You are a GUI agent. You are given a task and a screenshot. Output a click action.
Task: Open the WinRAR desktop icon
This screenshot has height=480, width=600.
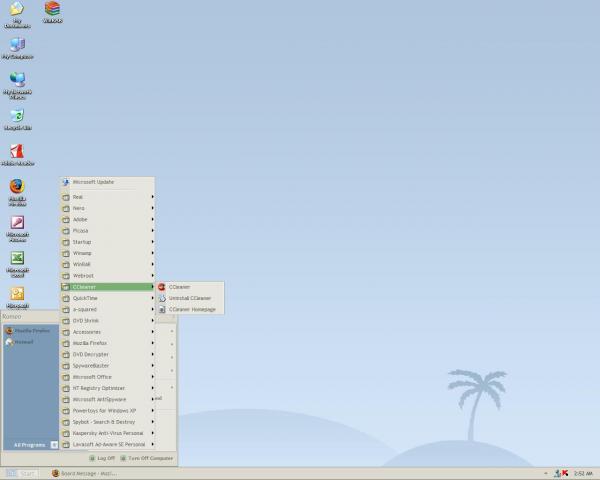(52, 12)
